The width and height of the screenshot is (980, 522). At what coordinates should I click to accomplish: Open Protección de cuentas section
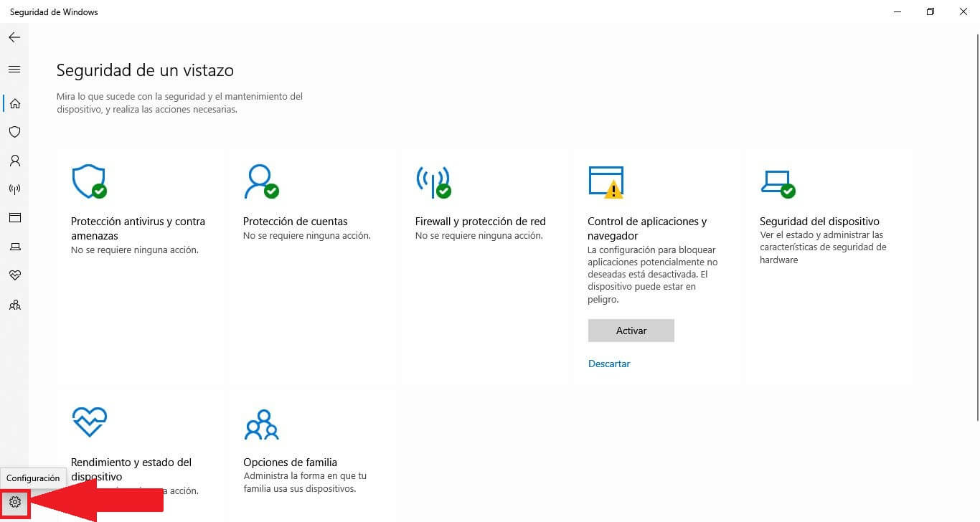pos(296,222)
